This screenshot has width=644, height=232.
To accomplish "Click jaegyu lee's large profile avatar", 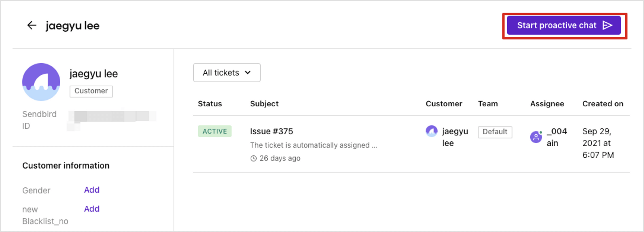I will pos(41,82).
